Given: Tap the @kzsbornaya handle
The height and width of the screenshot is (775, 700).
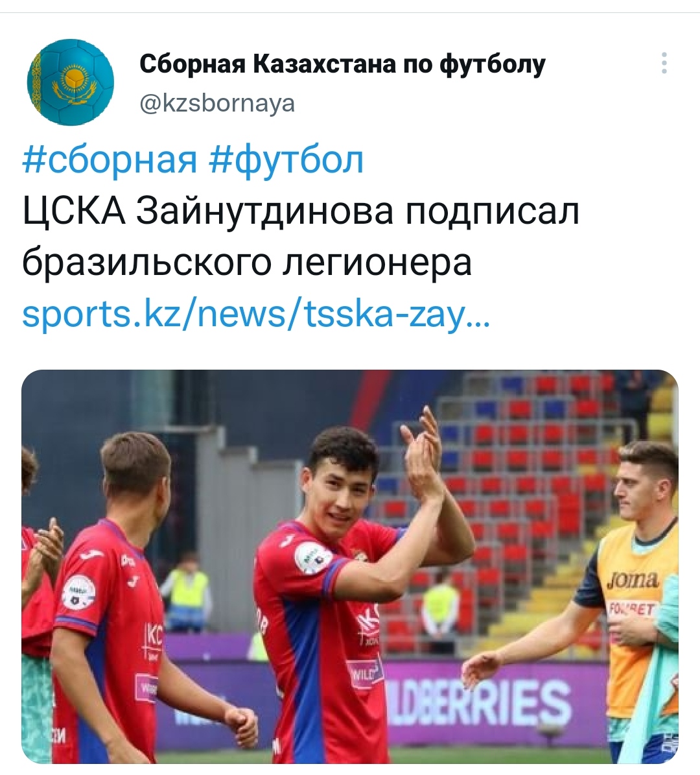Looking at the screenshot, I should pyautogui.click(x=217, y=104).
